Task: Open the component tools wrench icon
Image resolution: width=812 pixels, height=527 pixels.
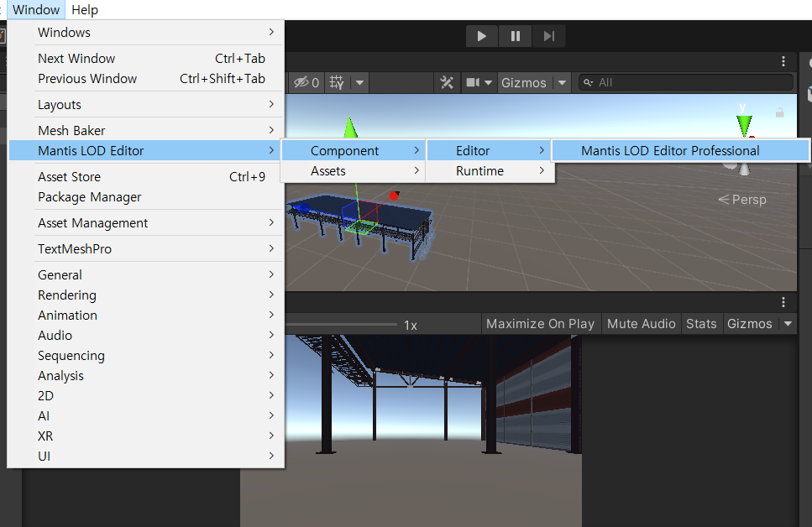Action: coord(447,82)
